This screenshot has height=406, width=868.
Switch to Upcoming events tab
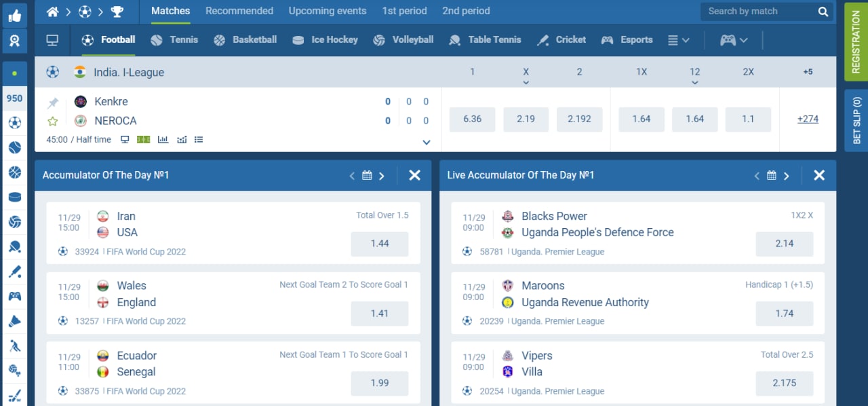point(328,11)
